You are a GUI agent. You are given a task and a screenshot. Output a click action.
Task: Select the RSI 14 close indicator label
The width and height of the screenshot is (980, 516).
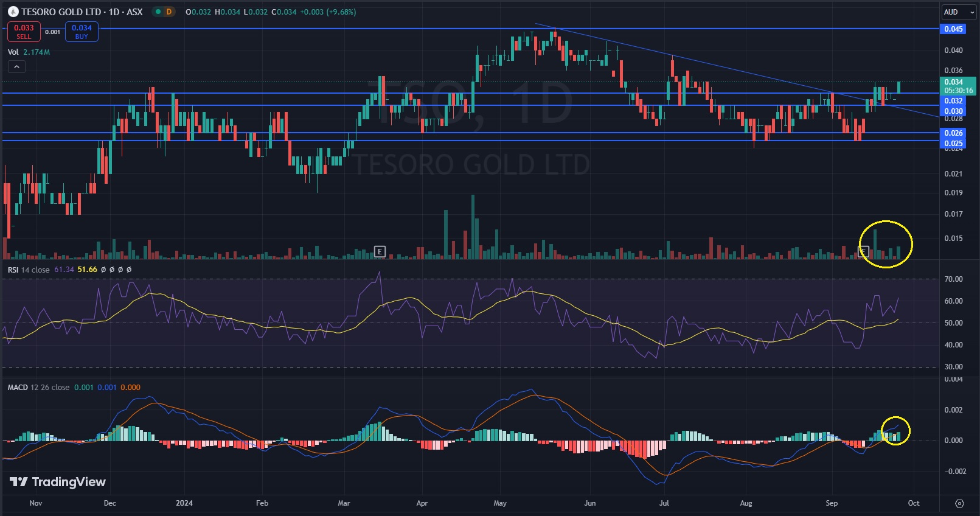tap(29, 270)
